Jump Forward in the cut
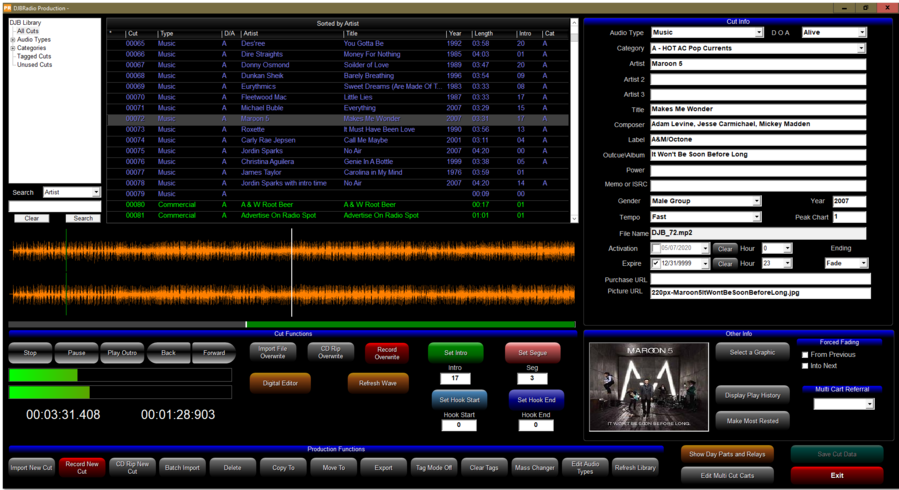 pos(214,353)
